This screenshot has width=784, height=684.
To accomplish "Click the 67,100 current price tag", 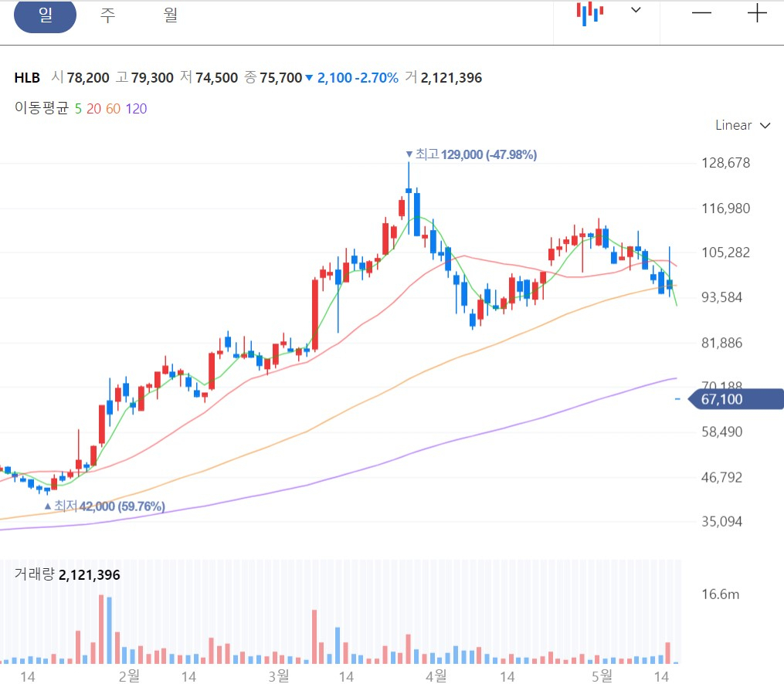I will tap(736, 399).
